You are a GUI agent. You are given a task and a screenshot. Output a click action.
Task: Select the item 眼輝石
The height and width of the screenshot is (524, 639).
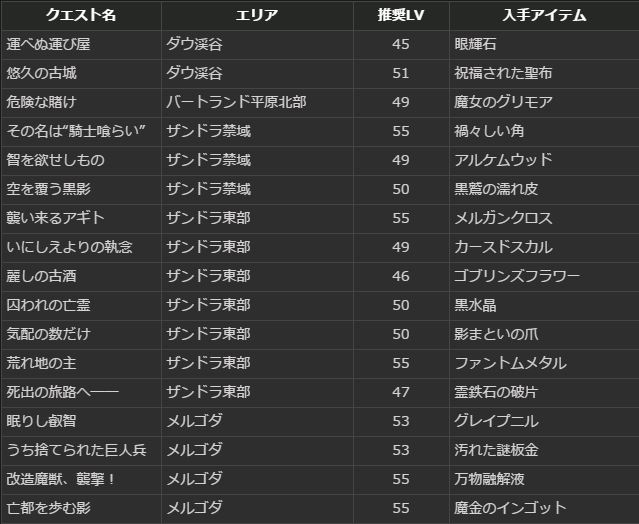click(x=475, y=44)
